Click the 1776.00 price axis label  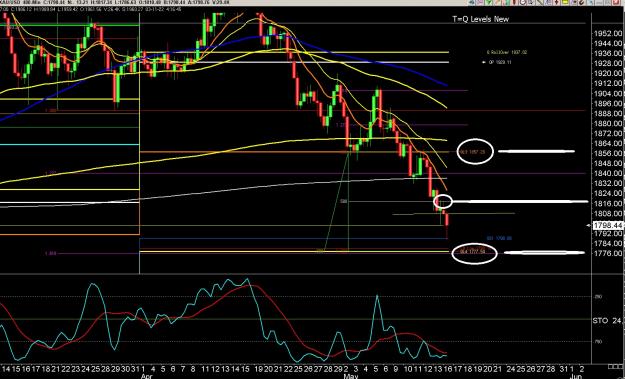point(608,253)
